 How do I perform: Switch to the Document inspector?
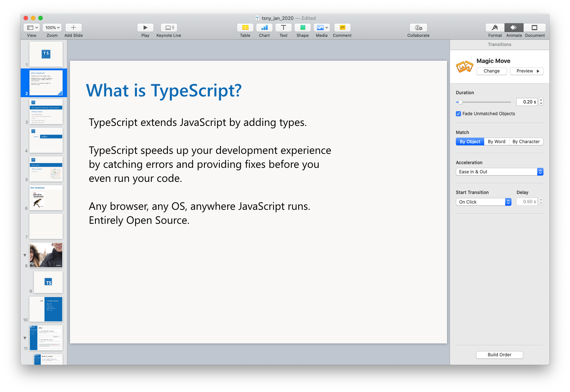click(x=535, y=28)
